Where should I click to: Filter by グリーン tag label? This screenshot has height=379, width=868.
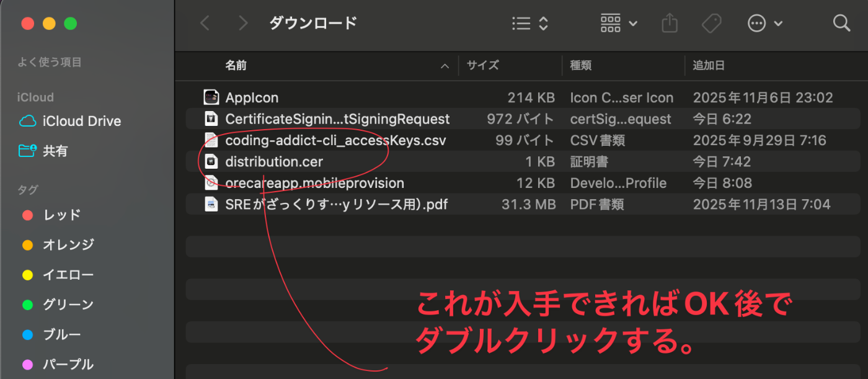[x=68, y=305]
